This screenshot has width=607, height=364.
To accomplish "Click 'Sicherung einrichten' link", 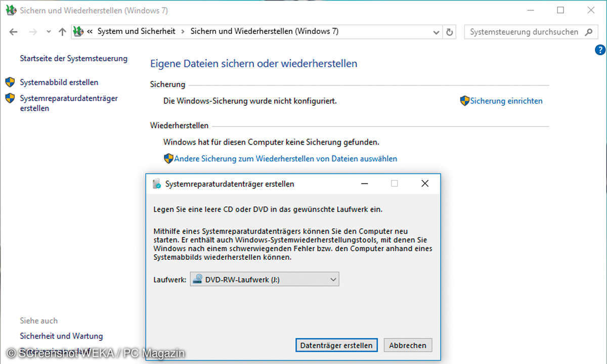I will 506,101.
